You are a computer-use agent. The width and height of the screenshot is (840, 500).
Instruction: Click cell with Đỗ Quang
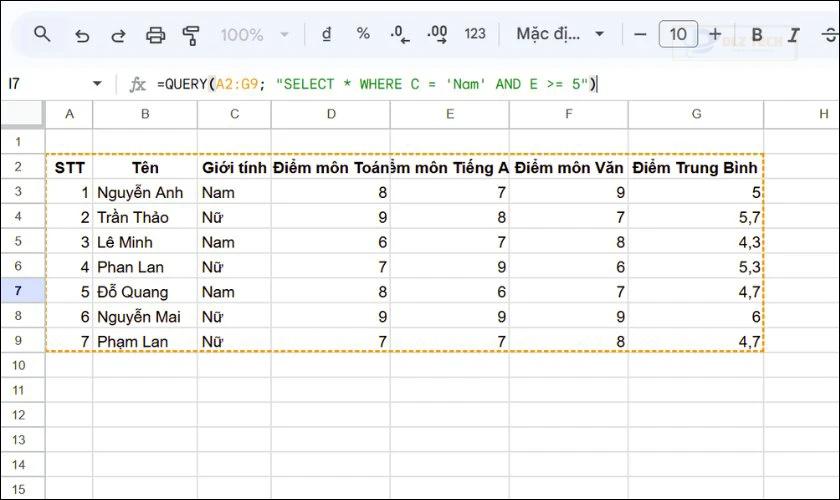point(145,292)
